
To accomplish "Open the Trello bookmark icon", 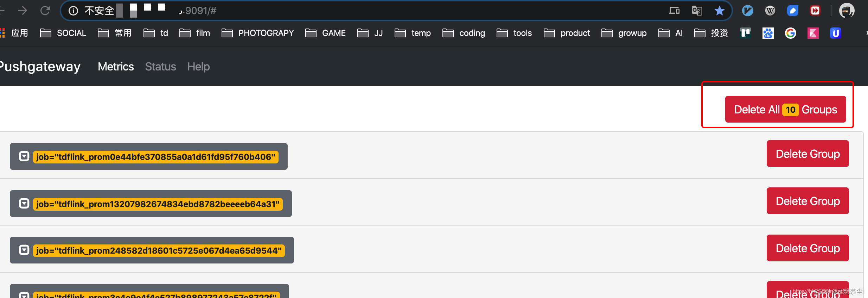I will [x=746, y=33].
